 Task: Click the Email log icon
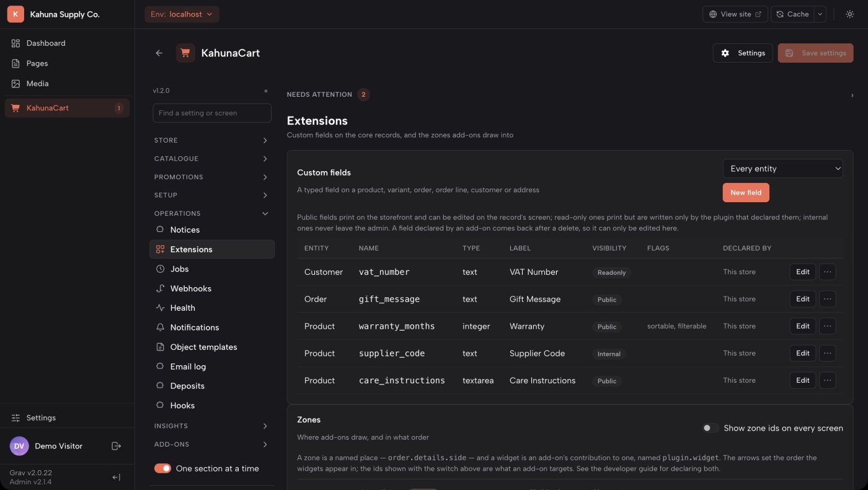[x=160, y=367]
